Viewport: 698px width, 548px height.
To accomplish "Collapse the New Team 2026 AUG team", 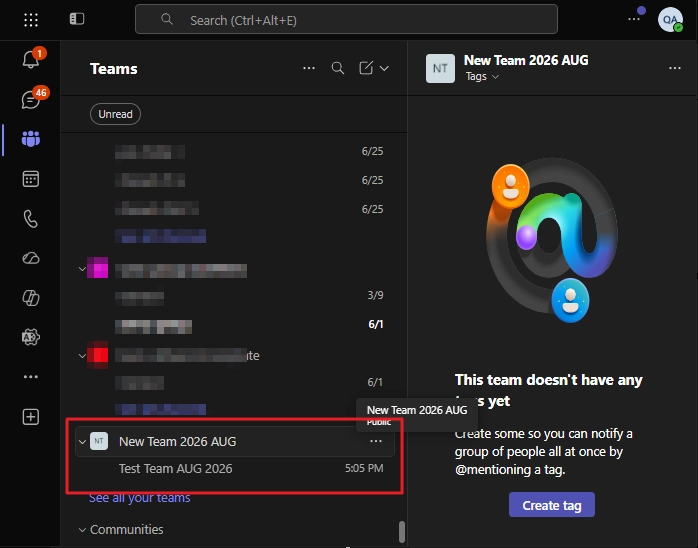I will click(x=82, y=442).
